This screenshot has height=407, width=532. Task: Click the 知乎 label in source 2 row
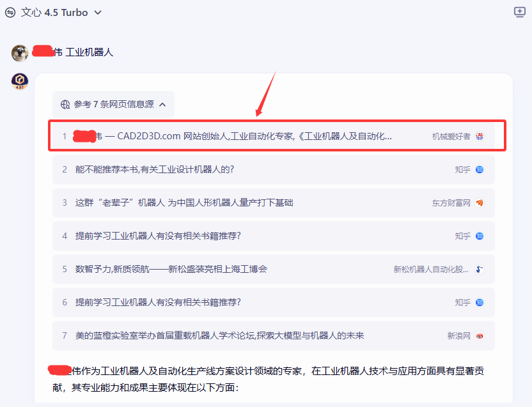click(x=462, y=170)
